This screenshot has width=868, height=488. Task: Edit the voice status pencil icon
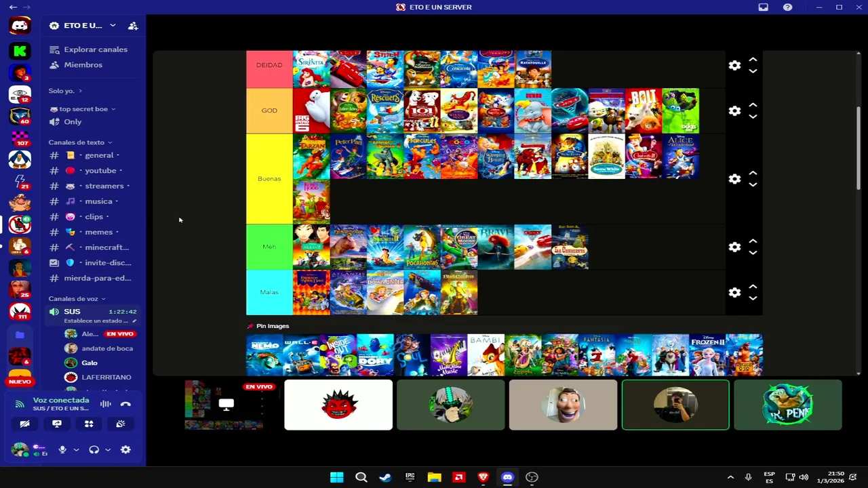point(134,321)
